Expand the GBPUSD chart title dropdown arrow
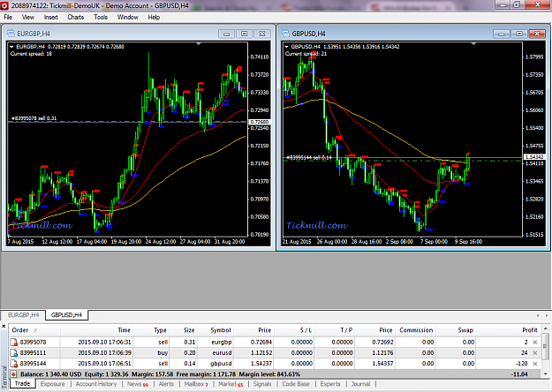 pyautogui.click(x=286, y=47)
